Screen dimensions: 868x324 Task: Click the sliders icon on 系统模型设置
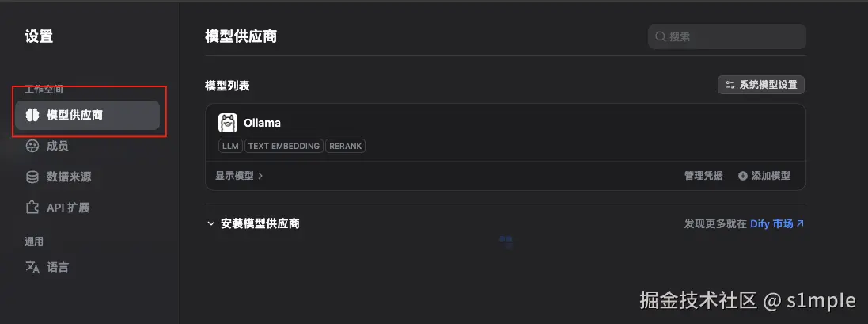(x=730, y=85)
